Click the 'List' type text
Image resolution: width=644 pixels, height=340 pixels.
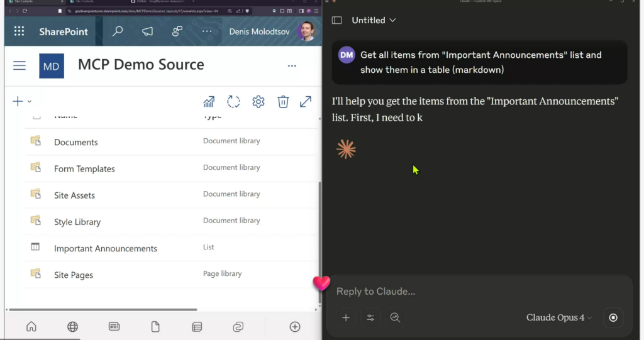(208, 247)
